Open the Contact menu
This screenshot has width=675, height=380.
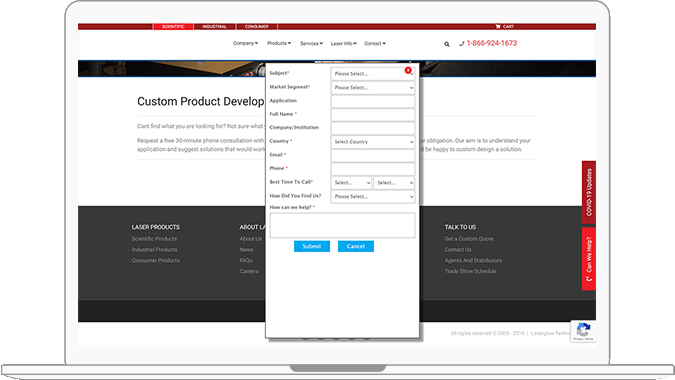pyautogui.click(x=375, y=43)
